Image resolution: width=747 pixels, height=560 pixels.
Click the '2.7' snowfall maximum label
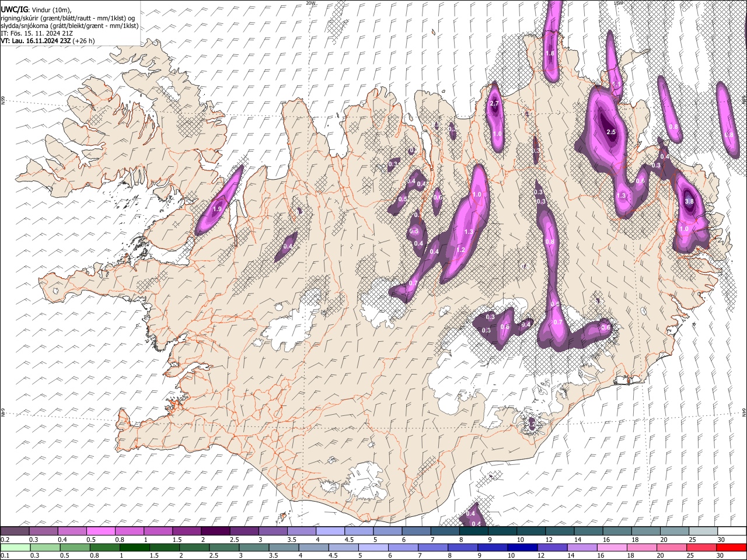tap(494, 104)
